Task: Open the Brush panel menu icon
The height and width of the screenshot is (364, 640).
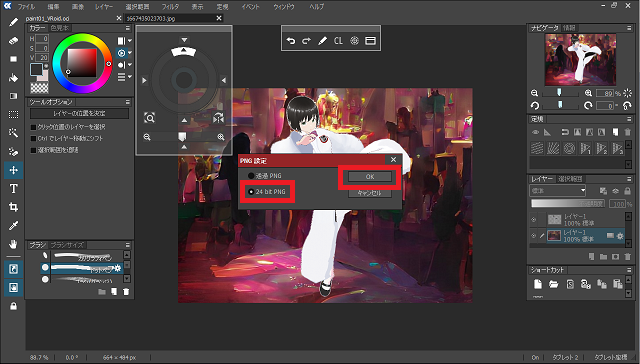Action: click(x=128, y=245)
